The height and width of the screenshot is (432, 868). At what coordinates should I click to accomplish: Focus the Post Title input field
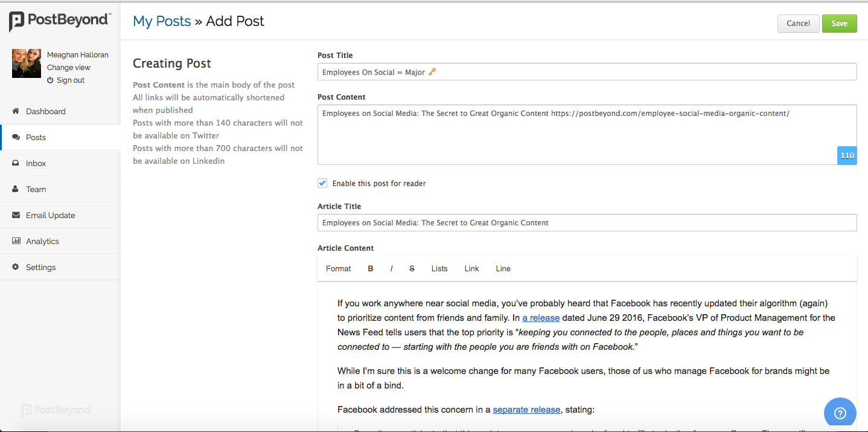pos(587,72)
